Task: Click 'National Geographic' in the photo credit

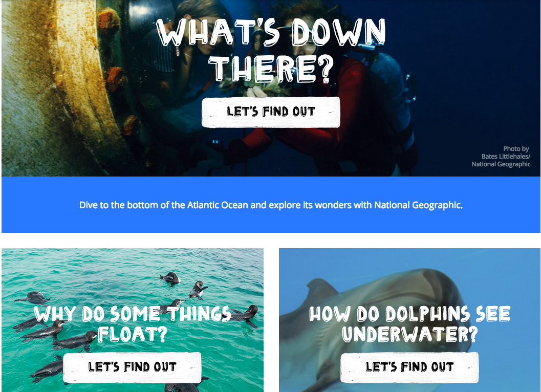Action: [501, 164]
